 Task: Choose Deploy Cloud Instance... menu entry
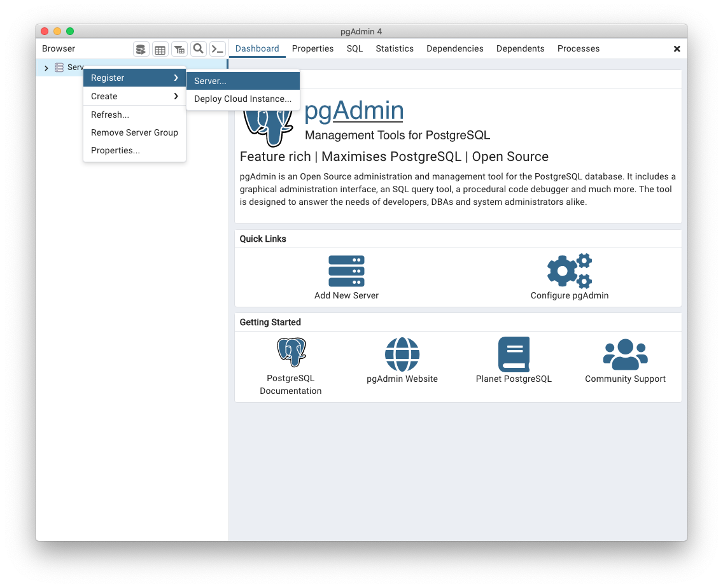(242, 99)
